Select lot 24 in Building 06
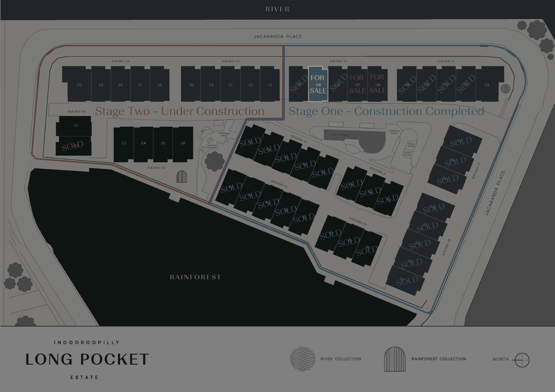The height and width of the screenshot is (392, 555). click(x=143, y=144)
